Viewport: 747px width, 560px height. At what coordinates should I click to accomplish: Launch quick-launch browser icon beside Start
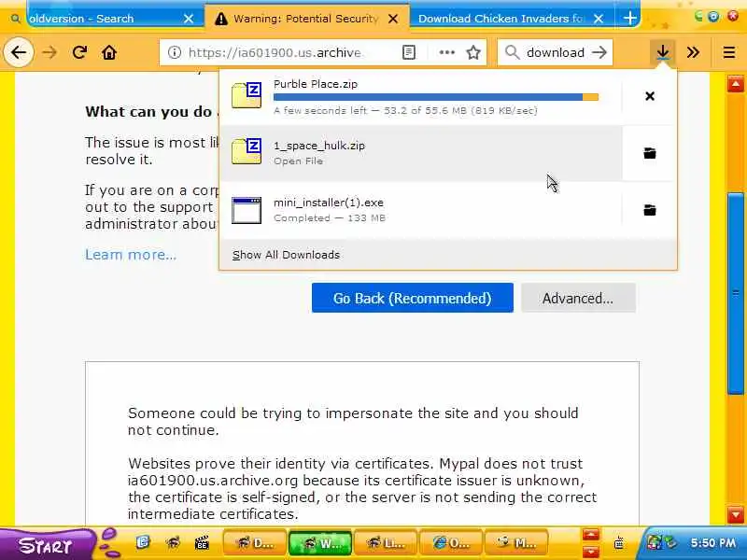tap(143, 542)
